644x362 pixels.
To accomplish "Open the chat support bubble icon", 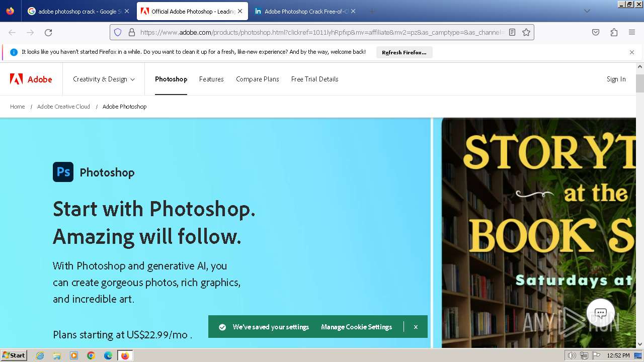I will (x=600, y=313).
